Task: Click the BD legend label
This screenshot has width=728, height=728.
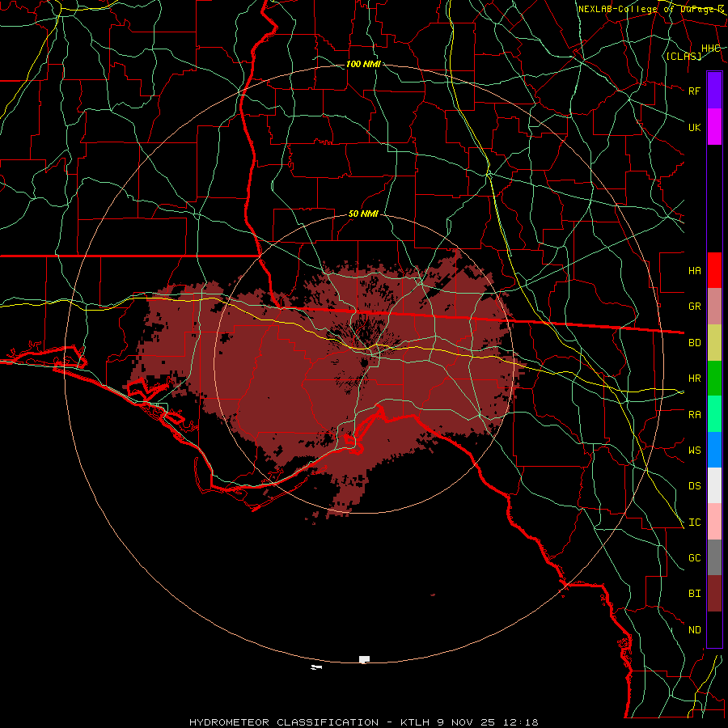Action: point(694,343)
